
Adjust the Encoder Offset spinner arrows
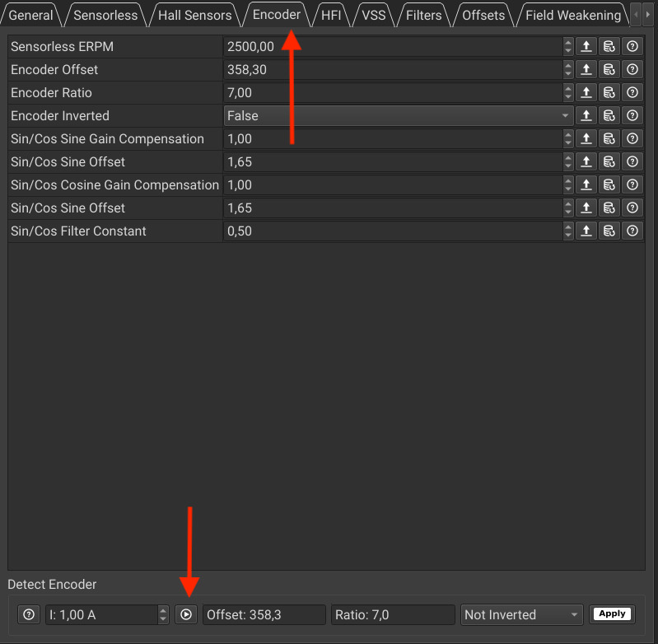[567, 70]
